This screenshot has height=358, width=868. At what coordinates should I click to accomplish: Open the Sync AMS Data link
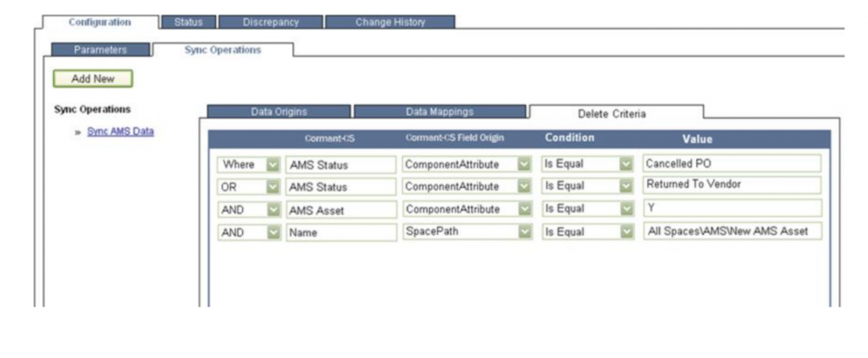121,131
